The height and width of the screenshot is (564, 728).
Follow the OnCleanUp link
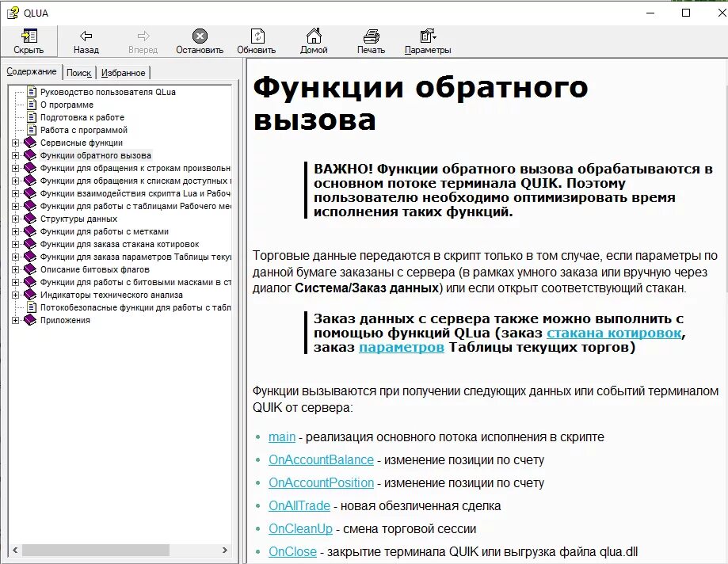(x=300, y=528)
